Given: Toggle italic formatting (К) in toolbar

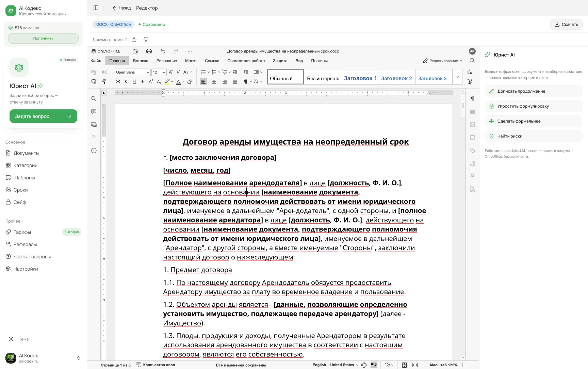Looking at the screenshot, I should tap(126, 82).
